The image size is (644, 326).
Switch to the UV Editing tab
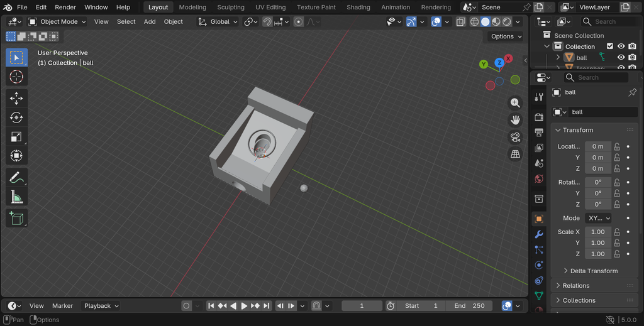click(x=270, y=7)
